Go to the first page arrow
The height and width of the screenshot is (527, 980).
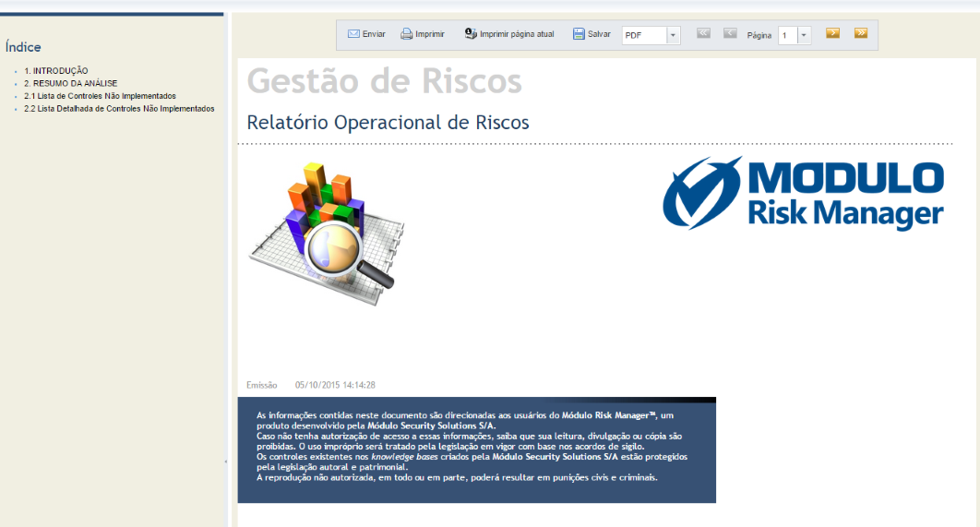click(704, 33)
